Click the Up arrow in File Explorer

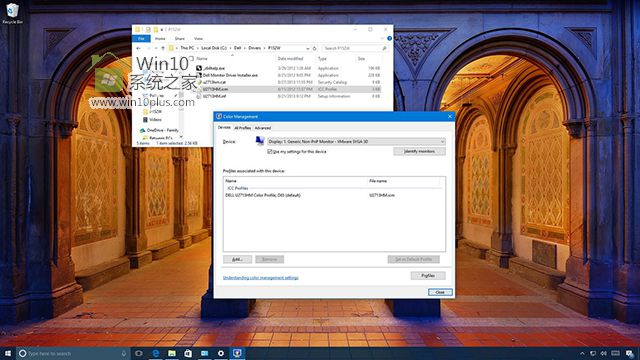click(163, 48)
